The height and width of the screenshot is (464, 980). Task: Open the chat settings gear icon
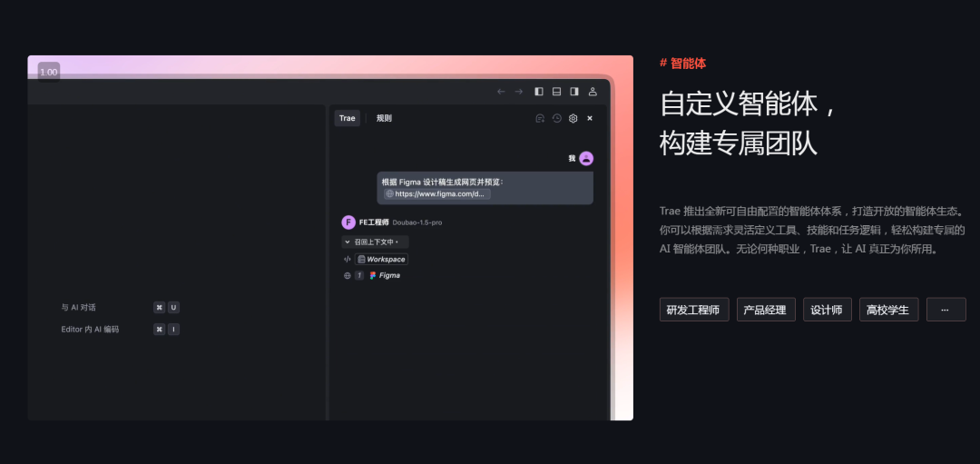pyautogui.click(x=573, y=118)
